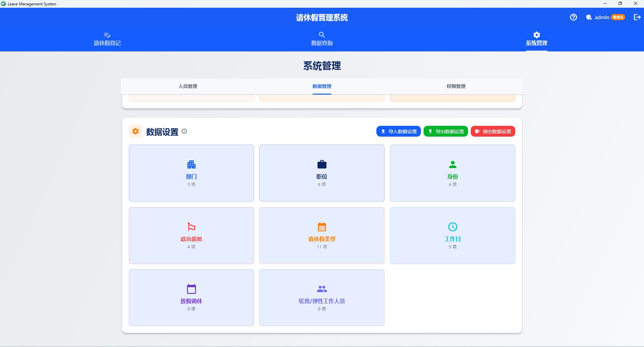
Task: Click the person icon on the 身份 card
Action: (x=452, y=164)
